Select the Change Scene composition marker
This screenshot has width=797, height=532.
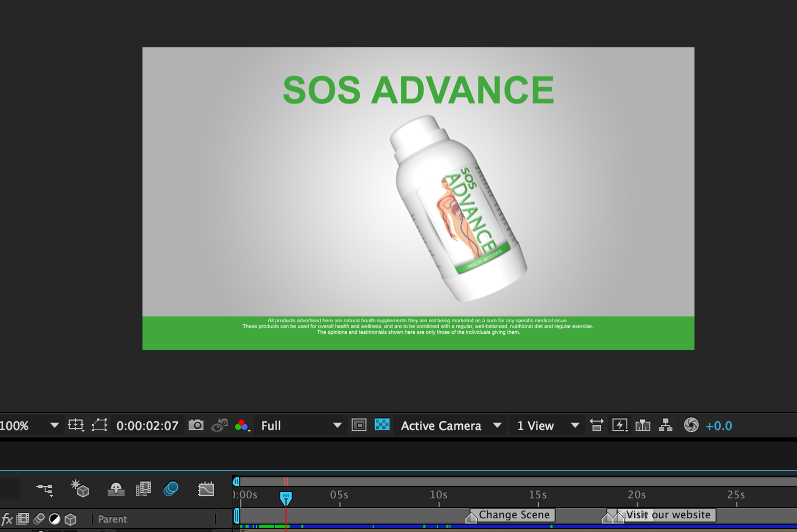pos(510,515)
